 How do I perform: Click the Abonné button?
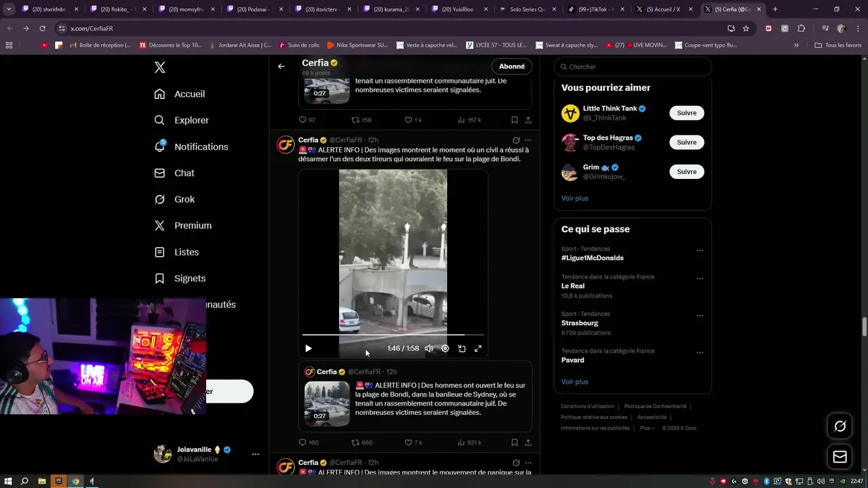tap(512, 66)
